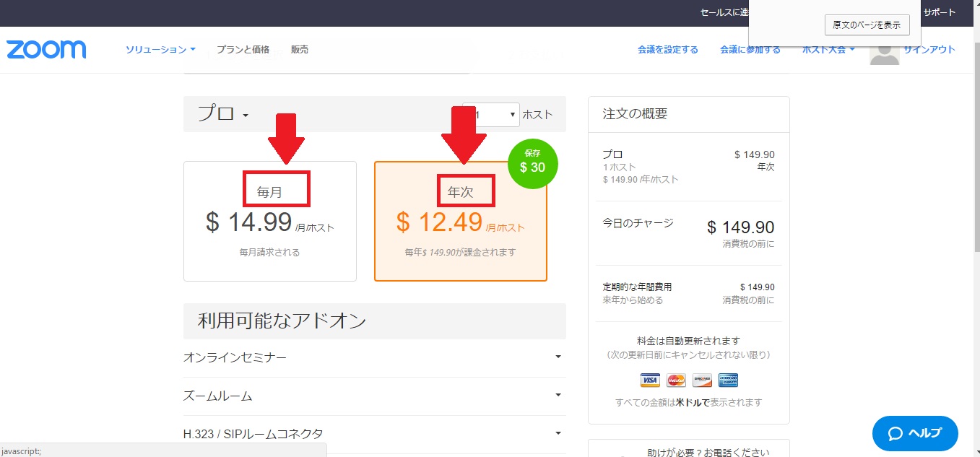Viewport: 980px width, 457px height.
Task: Open the host count dropdown
Action: pos(491,114)
